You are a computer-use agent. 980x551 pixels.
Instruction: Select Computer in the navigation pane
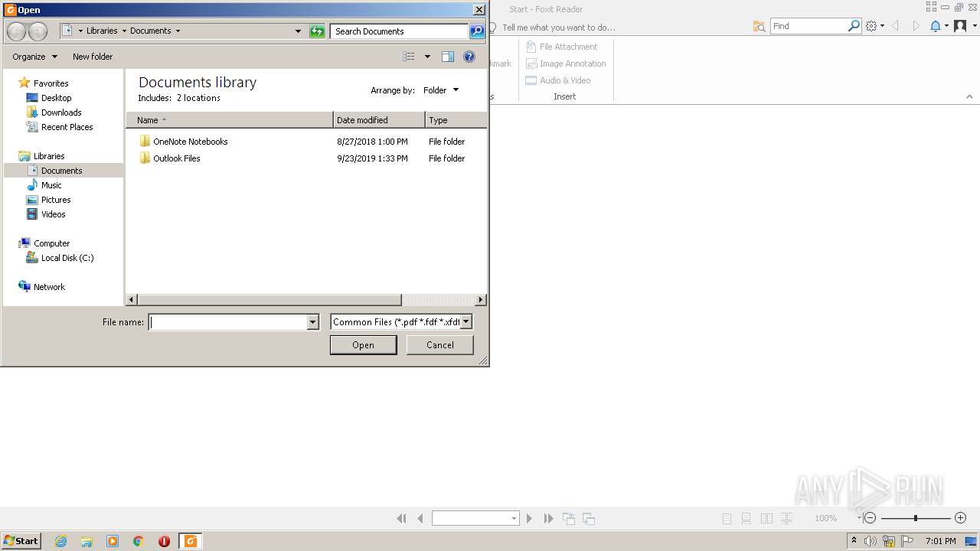[51, 243]
